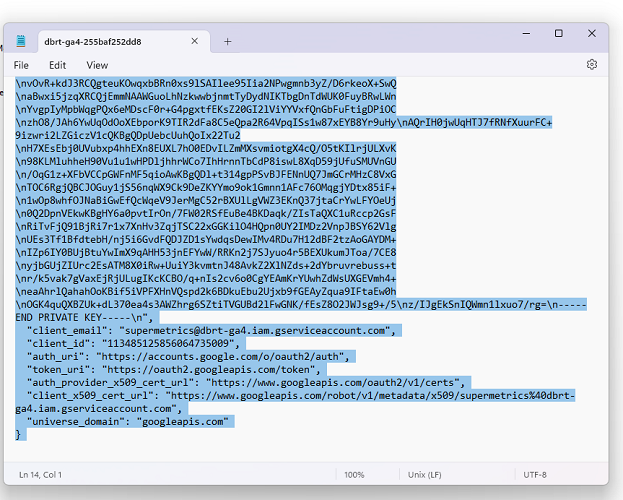Viewport: 623px width, 500px height.
Task: Click the line starting with \nTOC6RgjQBC
Action: tap(206, 188)
